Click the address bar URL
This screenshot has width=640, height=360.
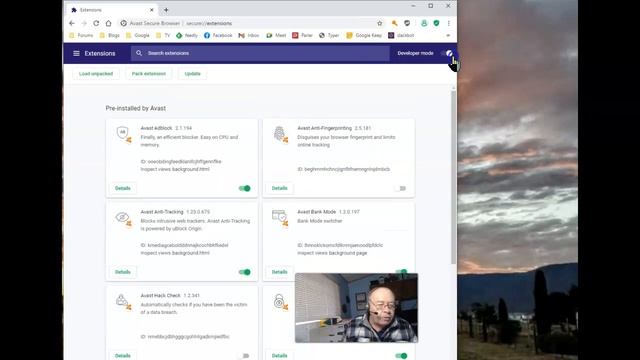(x=209, y=23)
